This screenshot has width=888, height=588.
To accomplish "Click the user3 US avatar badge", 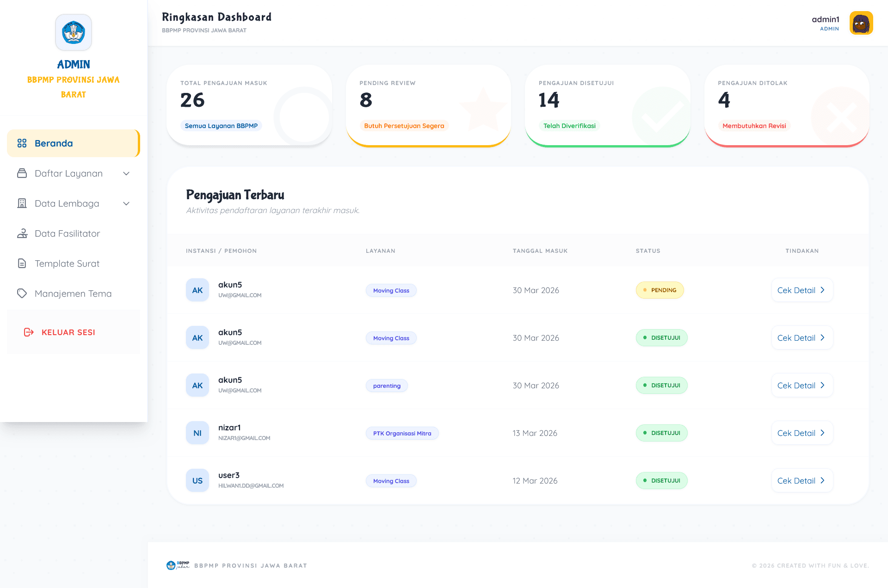I will (x=197, y=481).
